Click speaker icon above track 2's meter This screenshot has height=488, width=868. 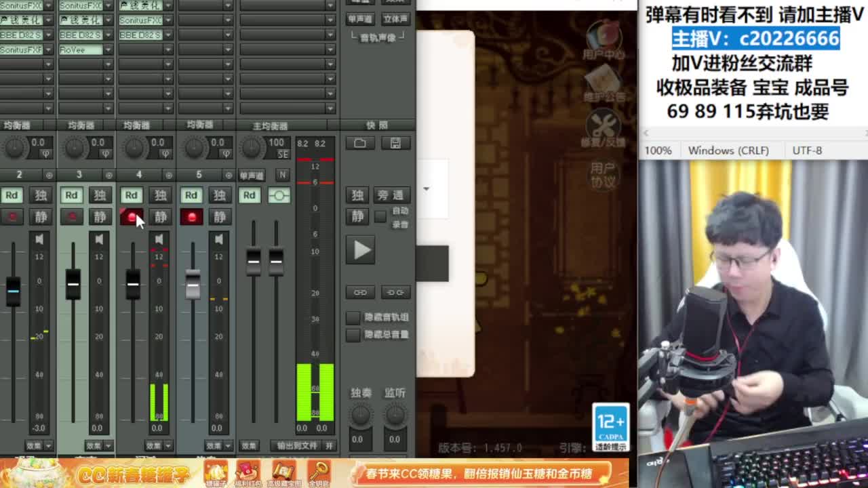point(39,239)
